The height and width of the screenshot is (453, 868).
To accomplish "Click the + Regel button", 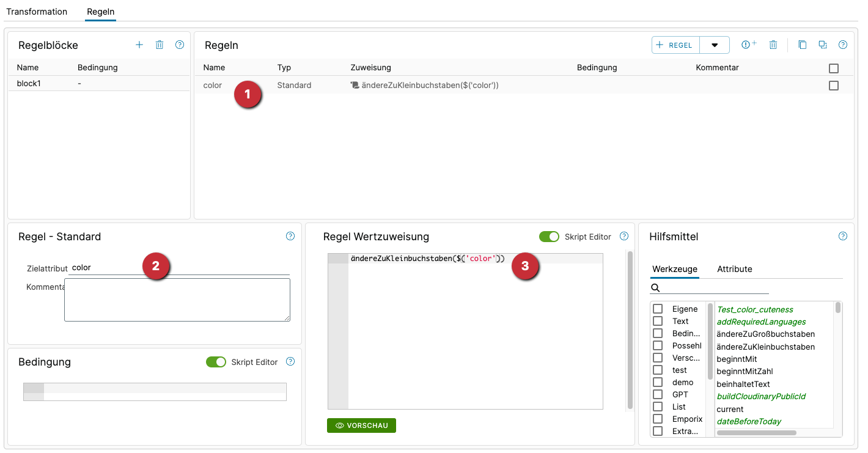I will (x=675, y=45).
